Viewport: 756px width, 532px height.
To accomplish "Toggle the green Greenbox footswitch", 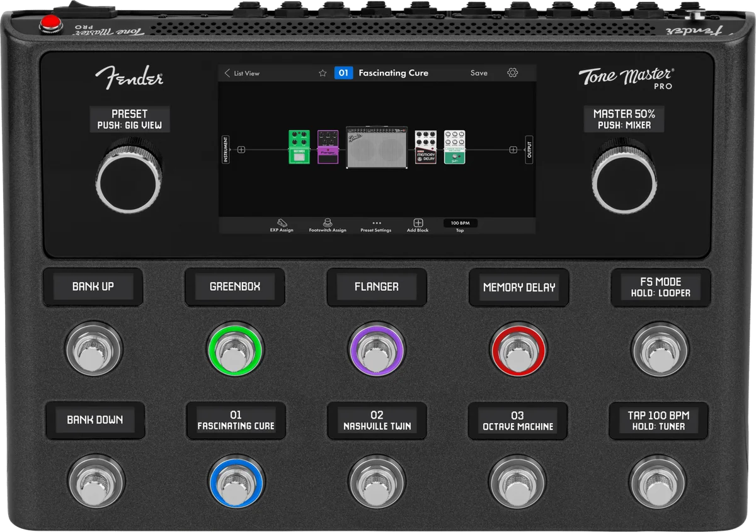I will pos(235,349).
